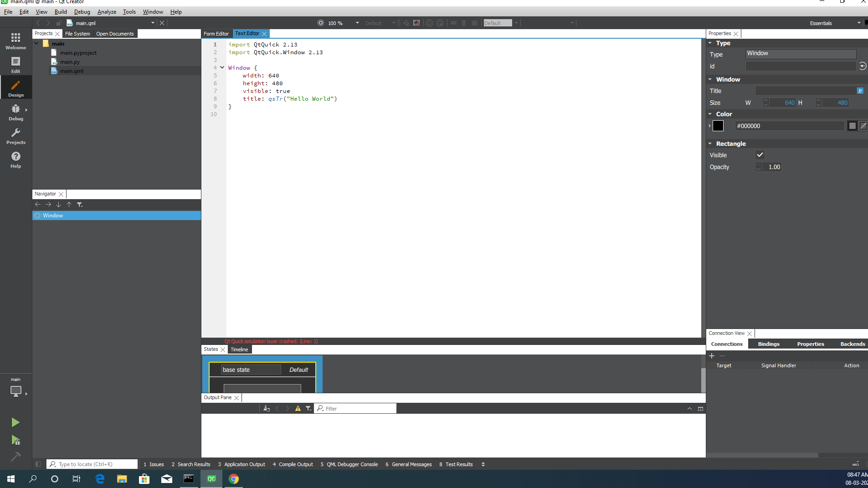Expand the color picker triangle beside black swatch

pyautogui.click(x=709, y=126)
